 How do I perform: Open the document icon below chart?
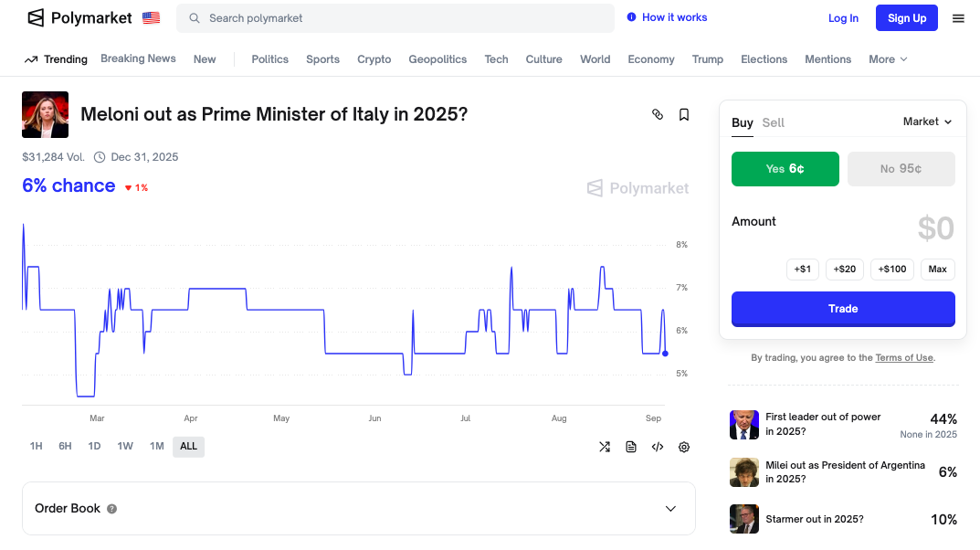point(631,447)
